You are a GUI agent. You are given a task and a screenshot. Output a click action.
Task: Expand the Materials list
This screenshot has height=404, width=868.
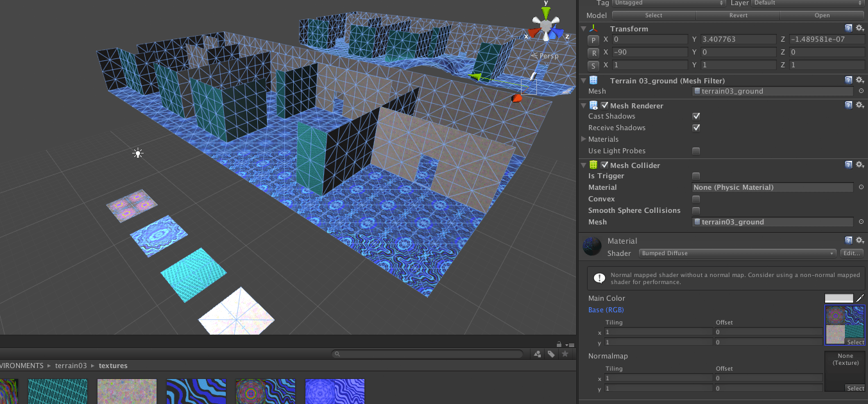(584, 139)
